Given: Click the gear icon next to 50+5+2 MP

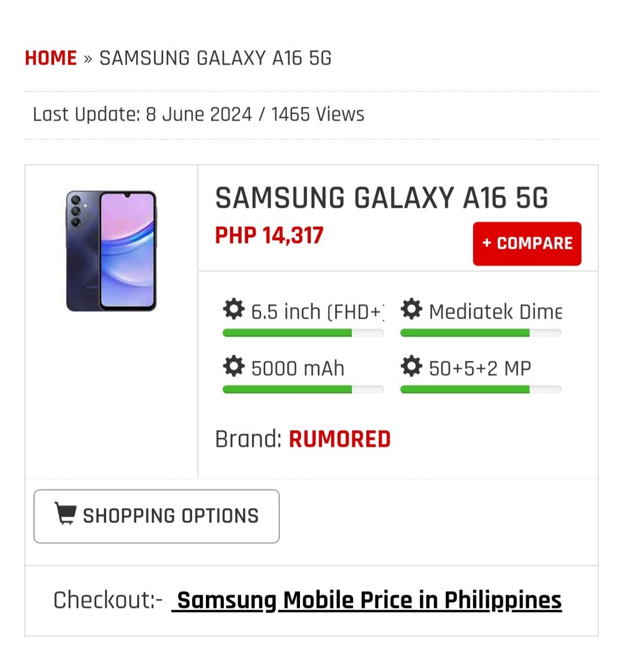Looking at the screenshot, I should 411,366.
